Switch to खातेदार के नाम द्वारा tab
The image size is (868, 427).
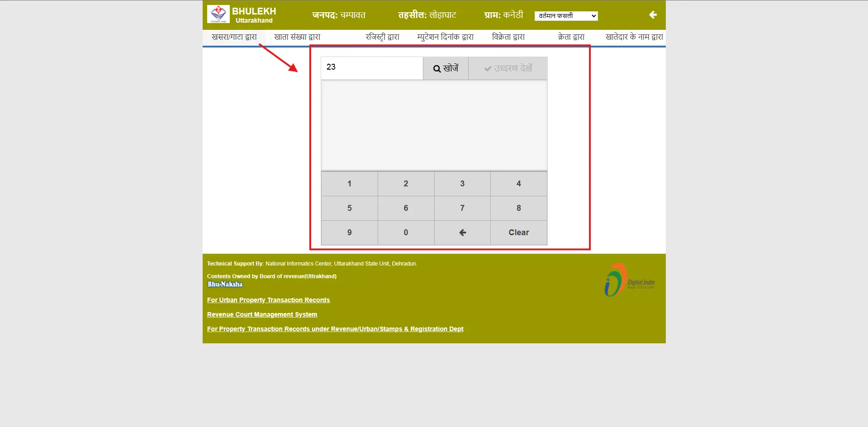[x=635, y=37]
